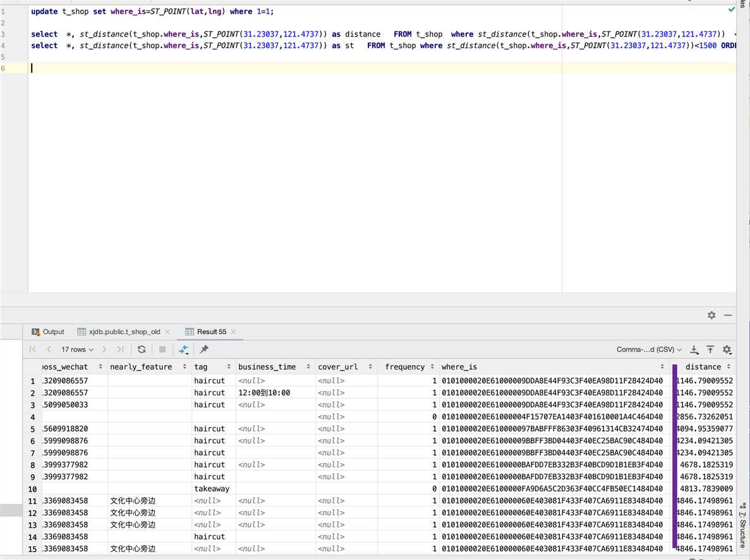Open data view settings gear
Screen dimensions: 750x560
tap(727, 349)
